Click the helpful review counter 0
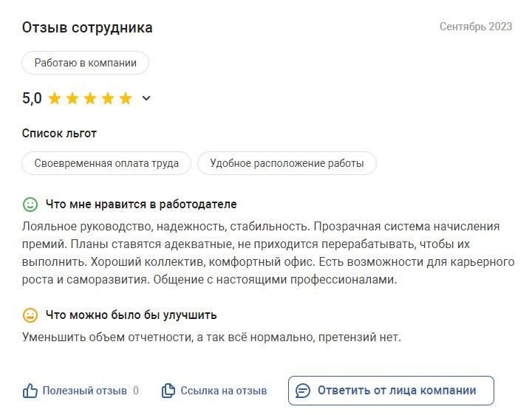 point(136,391)
